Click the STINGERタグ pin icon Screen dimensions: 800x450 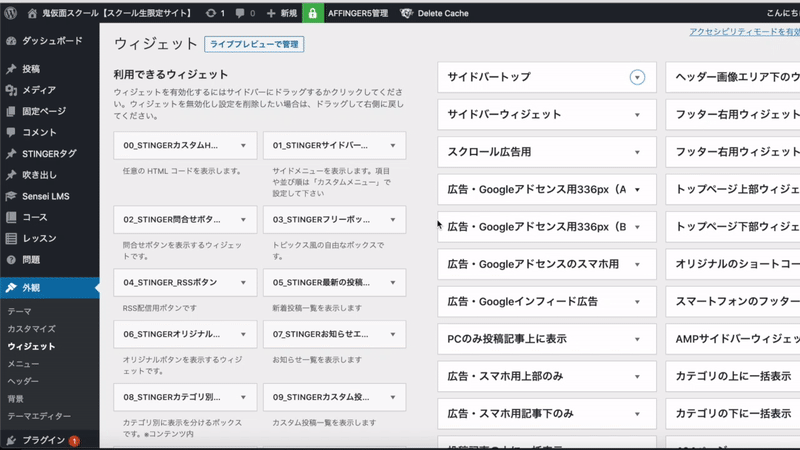pyautogui.click(x=11, y=154)
